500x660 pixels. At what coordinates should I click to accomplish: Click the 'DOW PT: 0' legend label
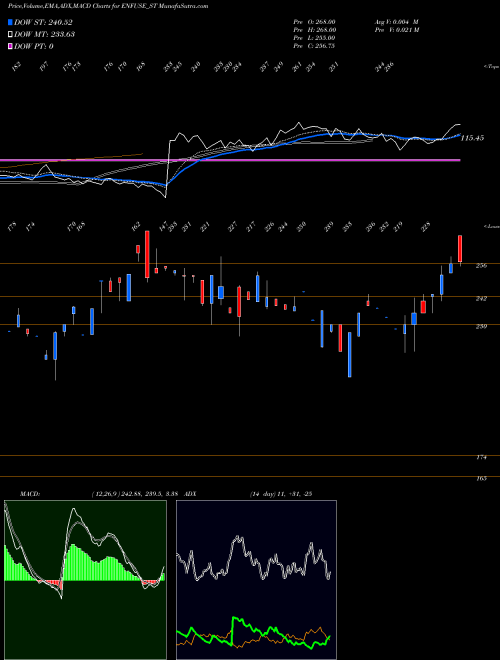tap(34, 46)
